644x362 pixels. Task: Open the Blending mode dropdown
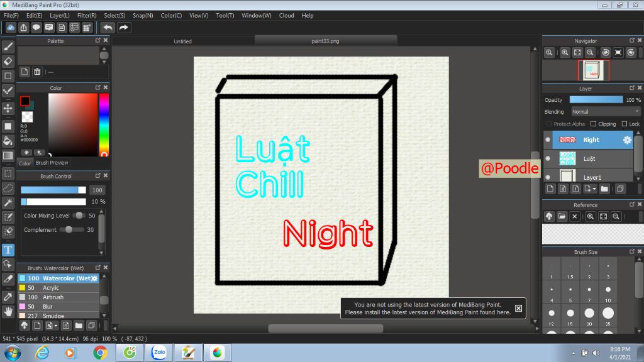(x=606, y=112)
